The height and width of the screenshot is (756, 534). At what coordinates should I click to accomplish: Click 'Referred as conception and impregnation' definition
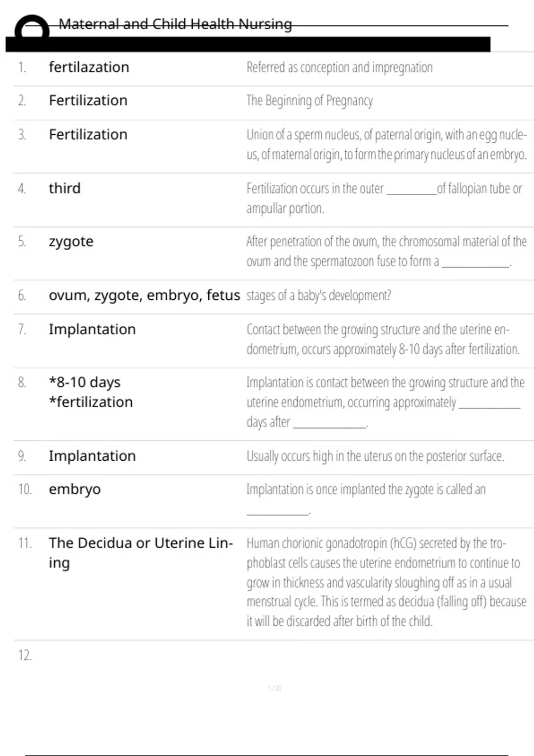pyautogui.click(x=340, y=67)
